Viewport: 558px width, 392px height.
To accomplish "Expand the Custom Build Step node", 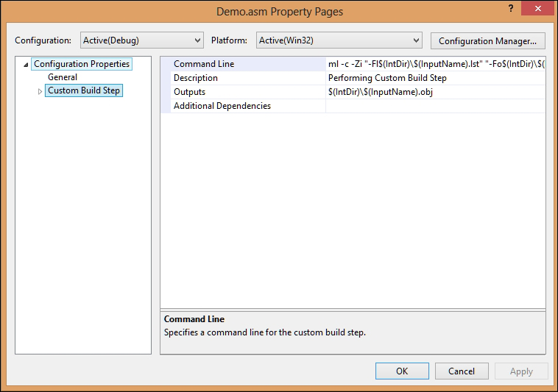I will coord(40,91).
